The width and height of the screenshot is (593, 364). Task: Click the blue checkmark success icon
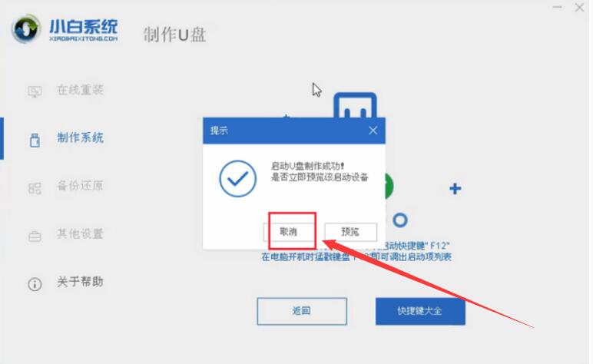(237, 178)
